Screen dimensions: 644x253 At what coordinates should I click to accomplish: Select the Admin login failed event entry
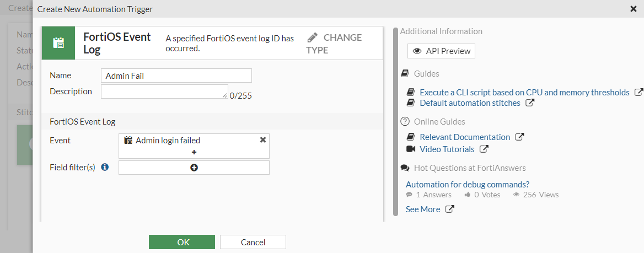[168, 141]
